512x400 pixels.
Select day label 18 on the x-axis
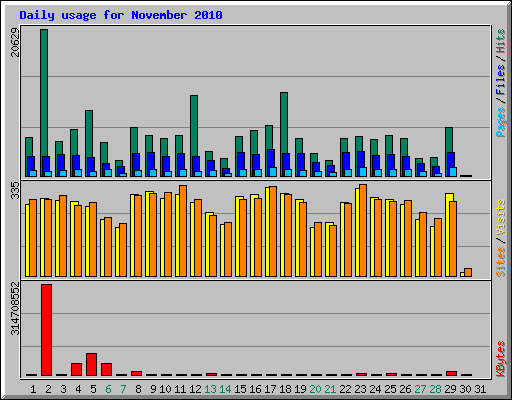[x=285, y=389]
